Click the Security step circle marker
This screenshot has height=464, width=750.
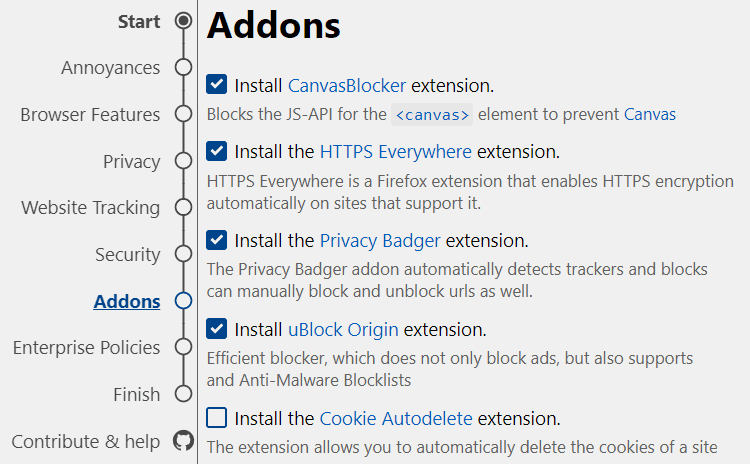click(x=183, y=254)
